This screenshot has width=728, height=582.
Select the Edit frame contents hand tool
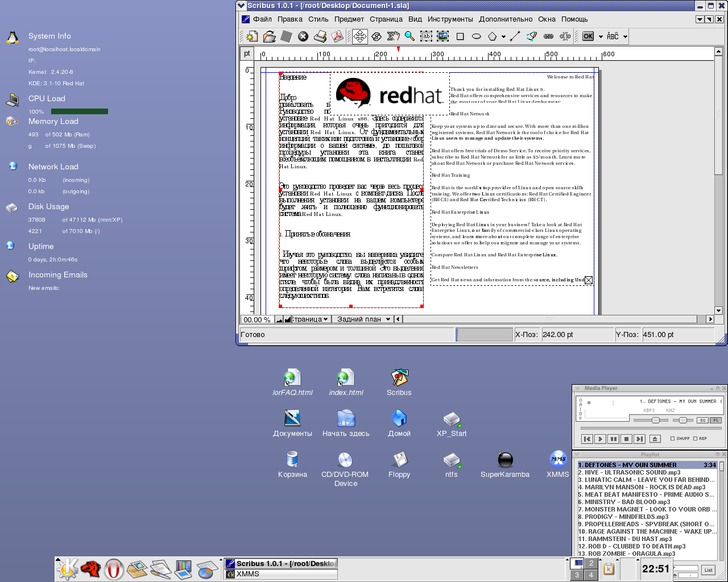[x=393, y=36]
